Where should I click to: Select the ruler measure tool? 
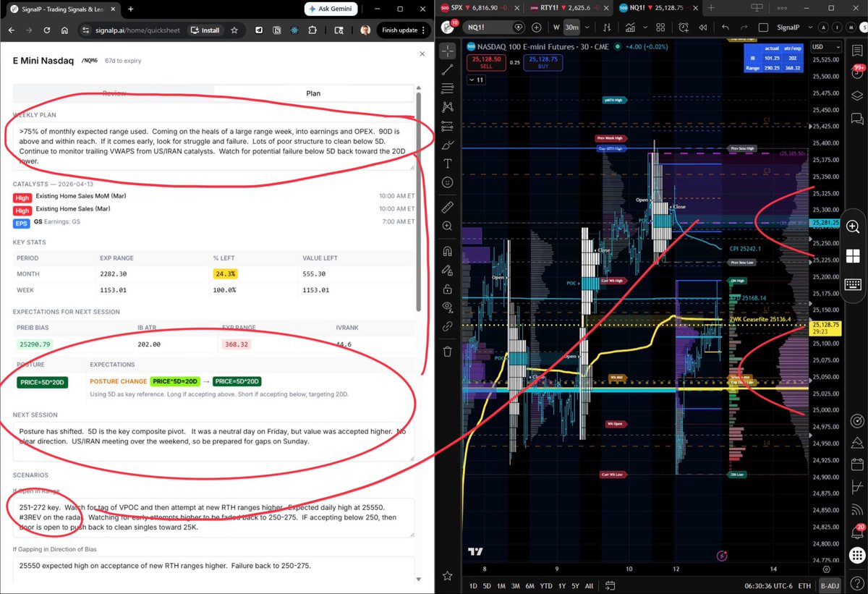(x=448, y=206)
